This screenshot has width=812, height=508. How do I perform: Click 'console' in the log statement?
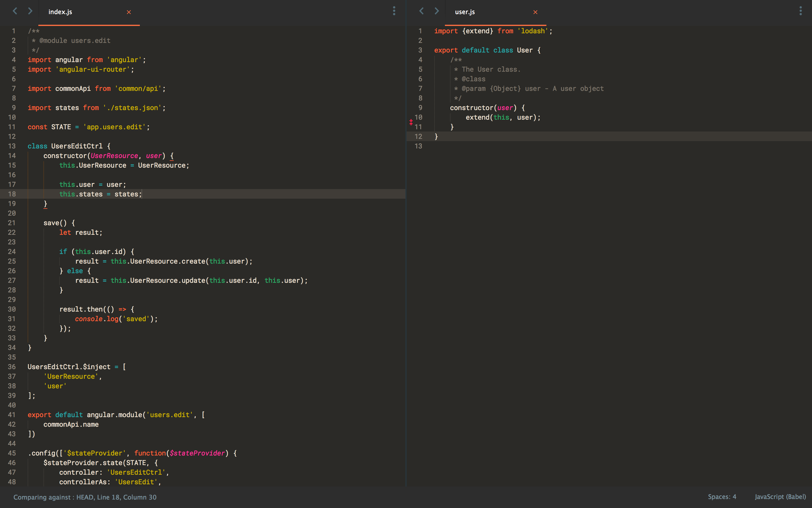click(x=89, y=319)
